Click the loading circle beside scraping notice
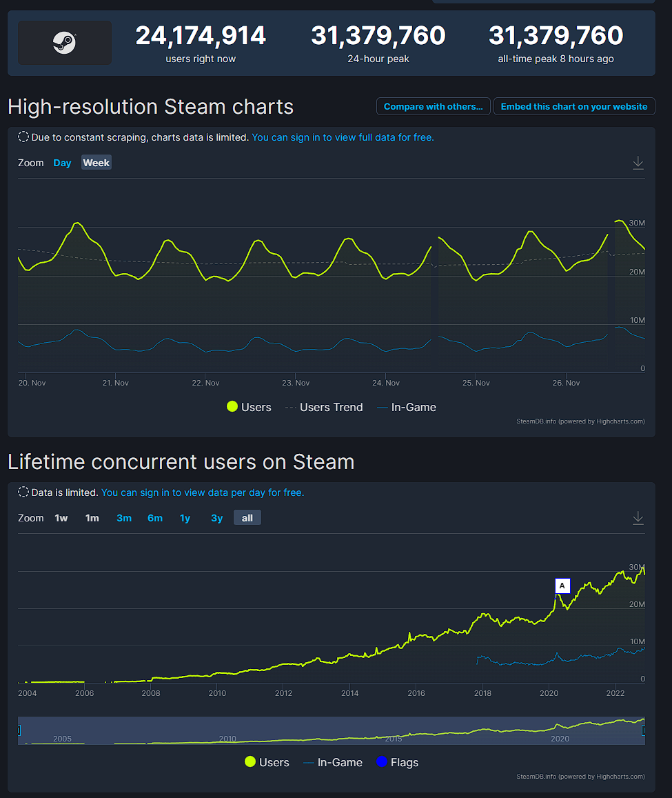Image resolution: width=672 pixels, height=798 pixels. [x=23, y=137]
